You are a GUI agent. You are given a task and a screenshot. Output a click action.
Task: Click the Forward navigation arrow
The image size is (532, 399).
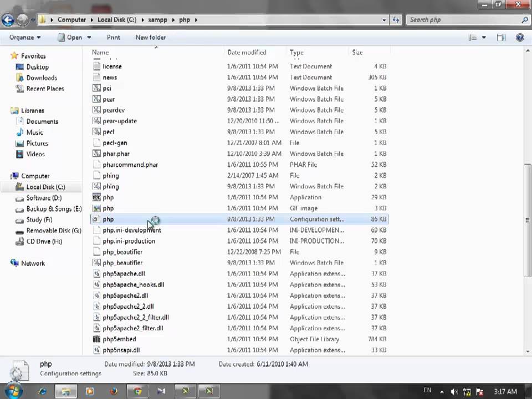[22, 20]
